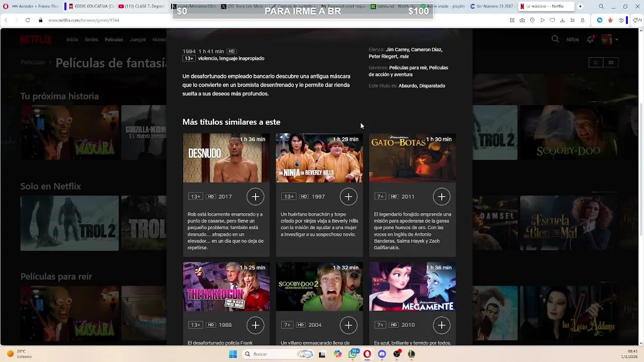
Task: Add Scooby-Doo 2 to My List
Action: (x=348, y=325)
